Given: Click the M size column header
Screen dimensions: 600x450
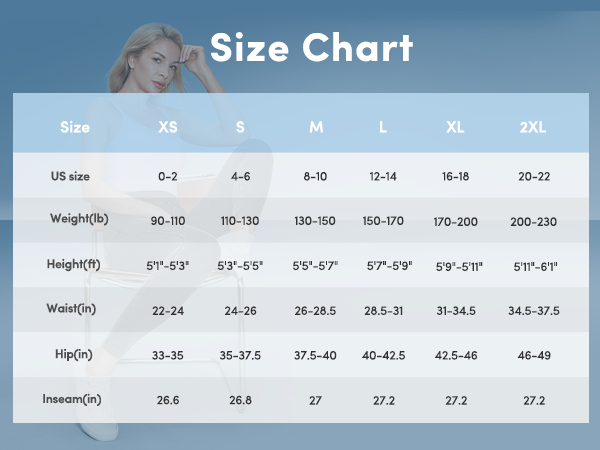Looking at the screenshot, I should pos(316,127).
